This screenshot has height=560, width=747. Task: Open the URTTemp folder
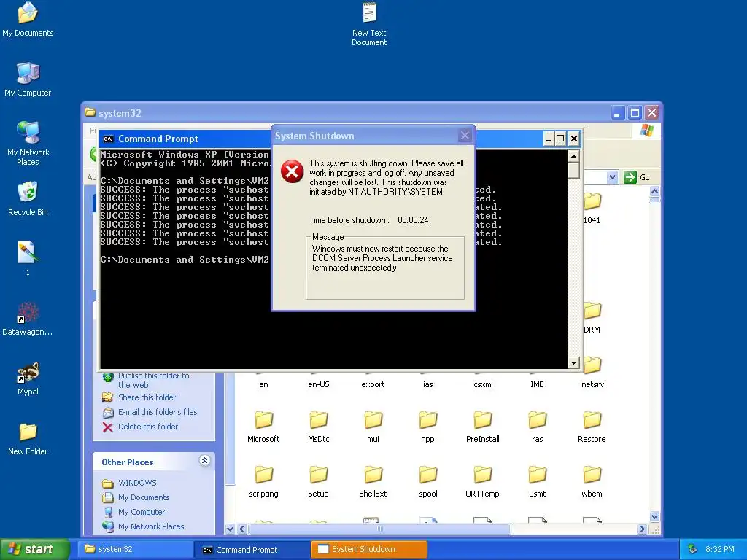click(x=483, y=481)
